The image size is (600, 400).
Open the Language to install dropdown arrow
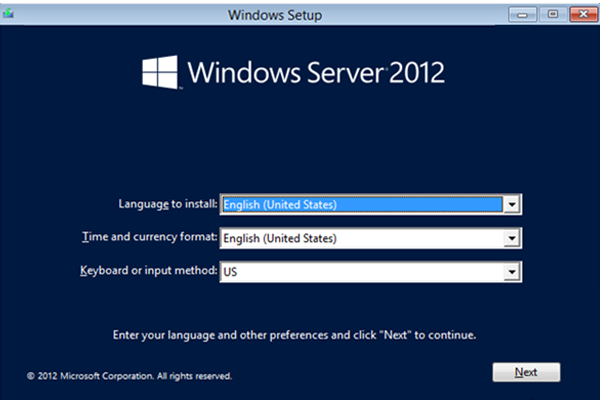[512, 205]
